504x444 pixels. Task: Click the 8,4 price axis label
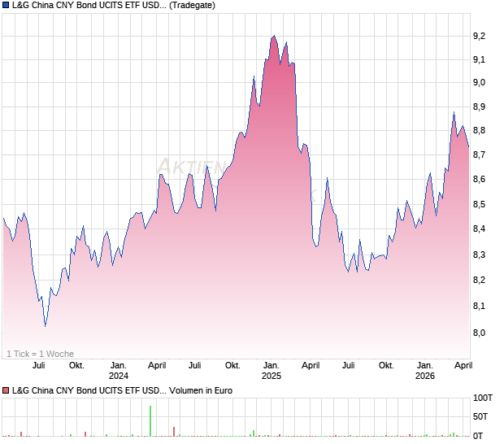click(x=479, y=229)
